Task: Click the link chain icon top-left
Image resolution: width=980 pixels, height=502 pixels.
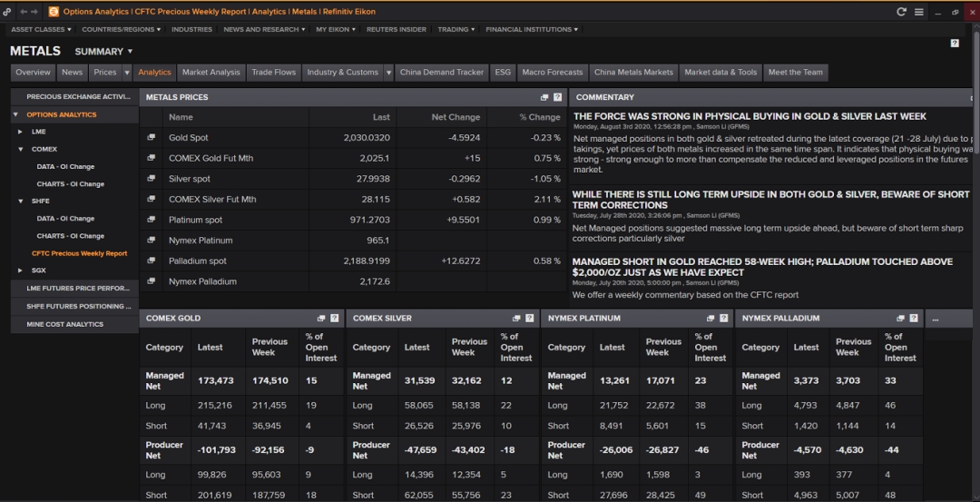Action: (x=7, y=11)
